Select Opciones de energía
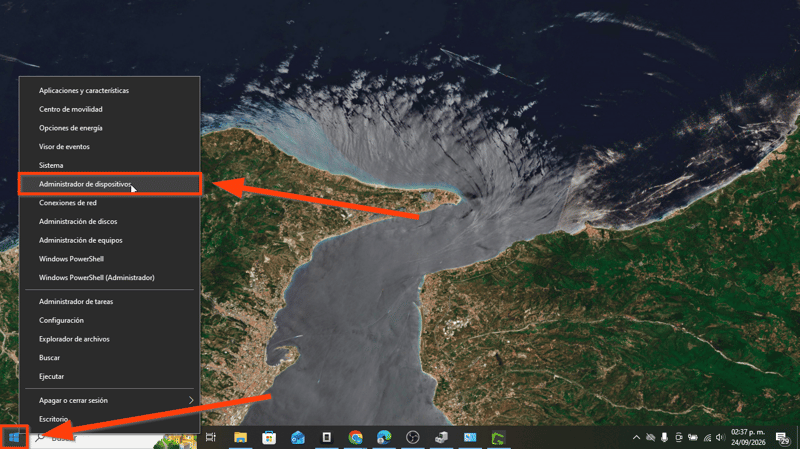Screen dimensions: 800x449 click(109, 128)
